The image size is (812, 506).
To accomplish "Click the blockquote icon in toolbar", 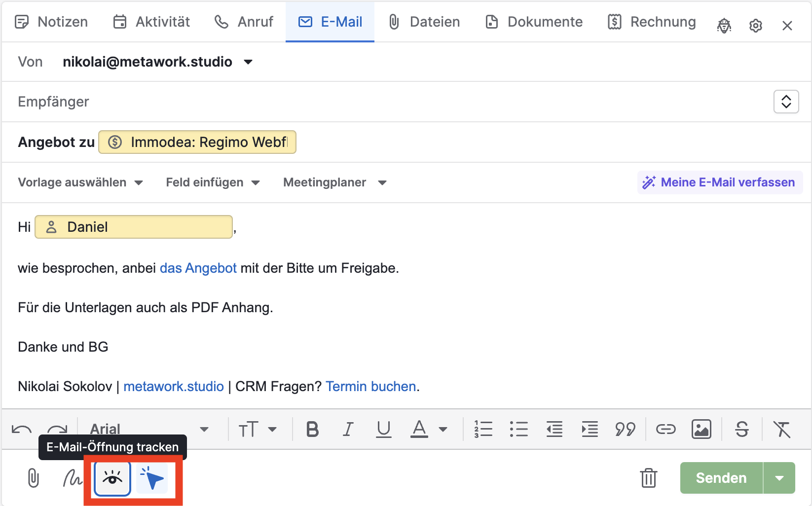I will pos(625,429).
